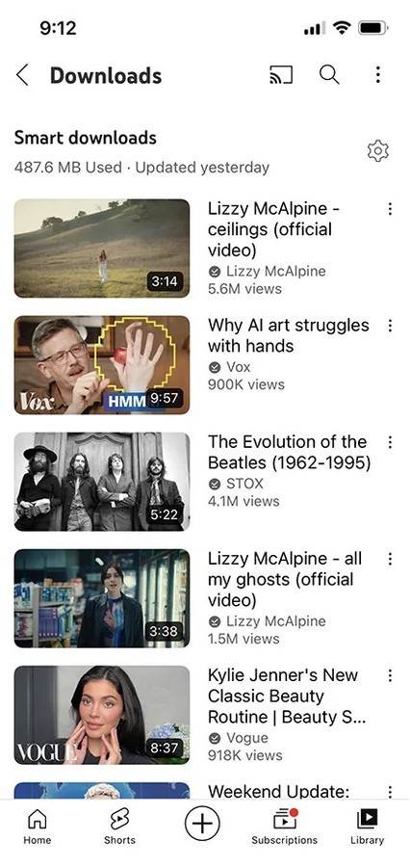The height and width of the screenshot is (868, 410).
Task: Open options for all my ghosts video
Action: (390, 559)
